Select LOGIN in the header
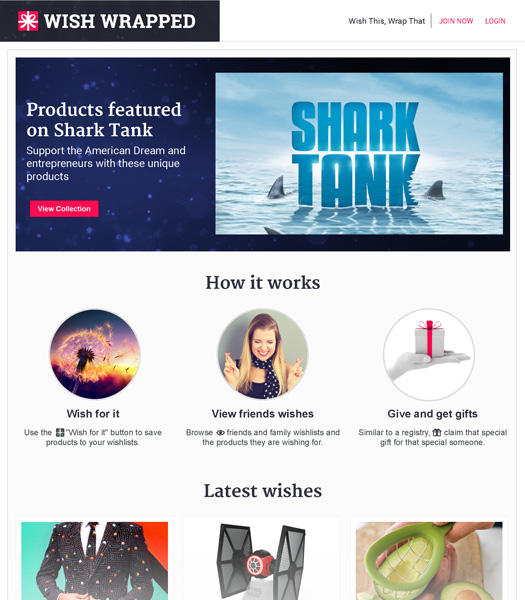This screenshot has height=600, width=525. (495, 21)
